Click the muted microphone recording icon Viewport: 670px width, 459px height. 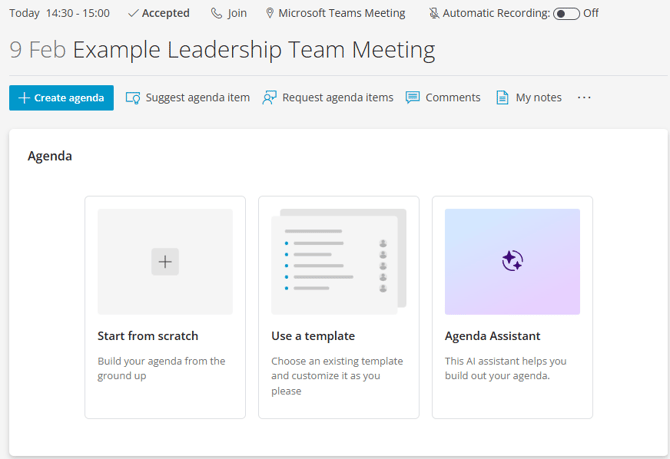pos(433,14)
